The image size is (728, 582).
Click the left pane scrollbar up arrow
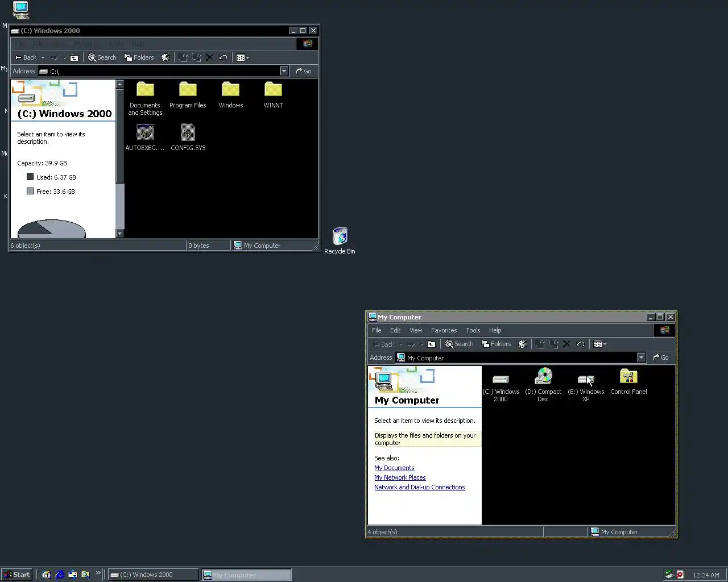click(119, 84)
